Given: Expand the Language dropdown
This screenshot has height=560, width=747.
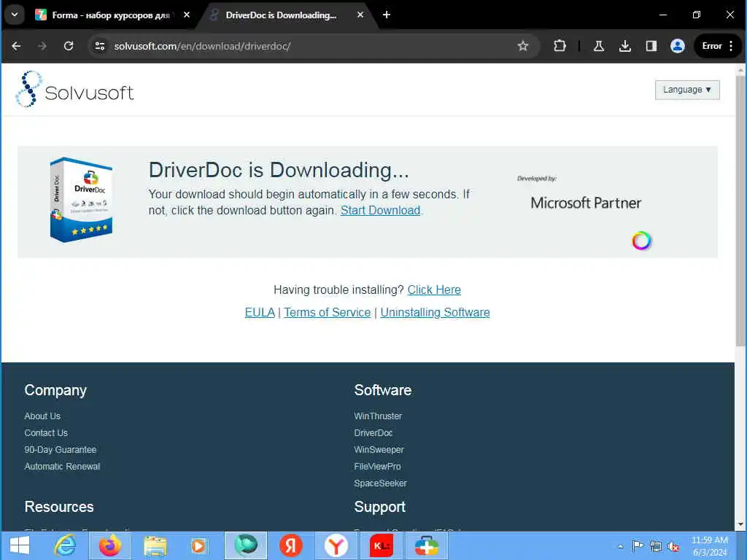Looking at the screenshot, I should point(687,90).
